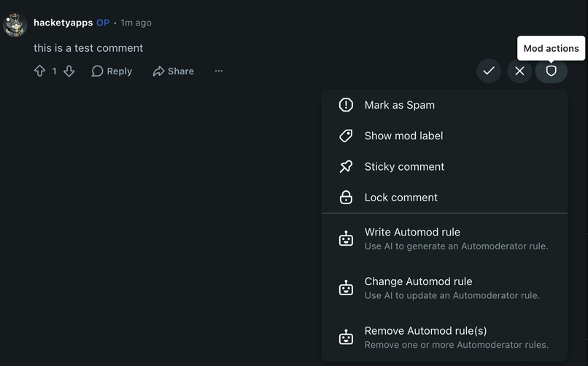The image size is (588, 366).
Task: Click 'Remove one or more Automoderator rules.'
Action: click(x=457, y=345)
